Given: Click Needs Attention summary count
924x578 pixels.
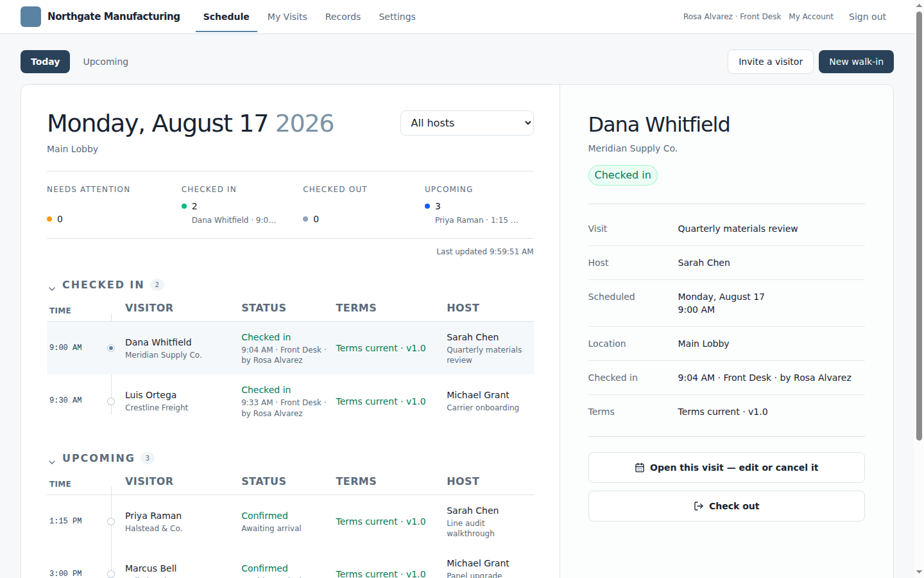Looking at the screenshot, I should (60, 219).
